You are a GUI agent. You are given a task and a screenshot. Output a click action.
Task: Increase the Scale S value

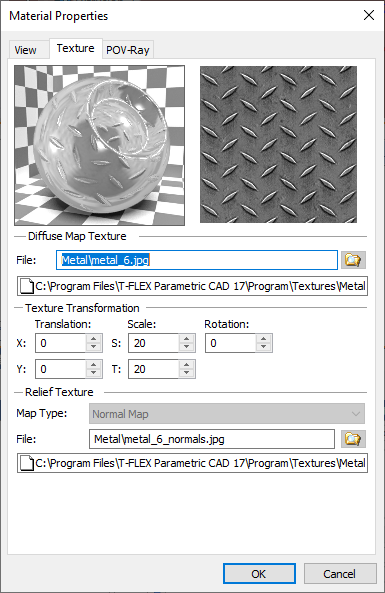pyautogui.click(x=186, y=338)
